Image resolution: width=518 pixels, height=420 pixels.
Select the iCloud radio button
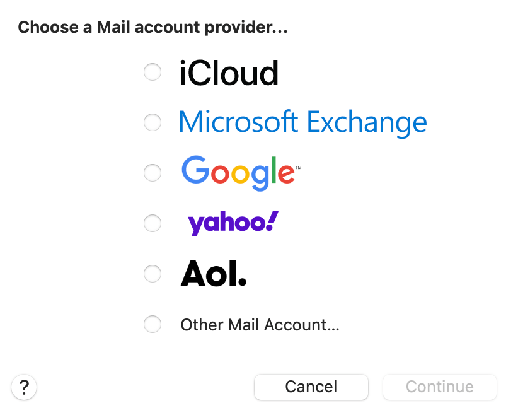(x=153, y=72)
